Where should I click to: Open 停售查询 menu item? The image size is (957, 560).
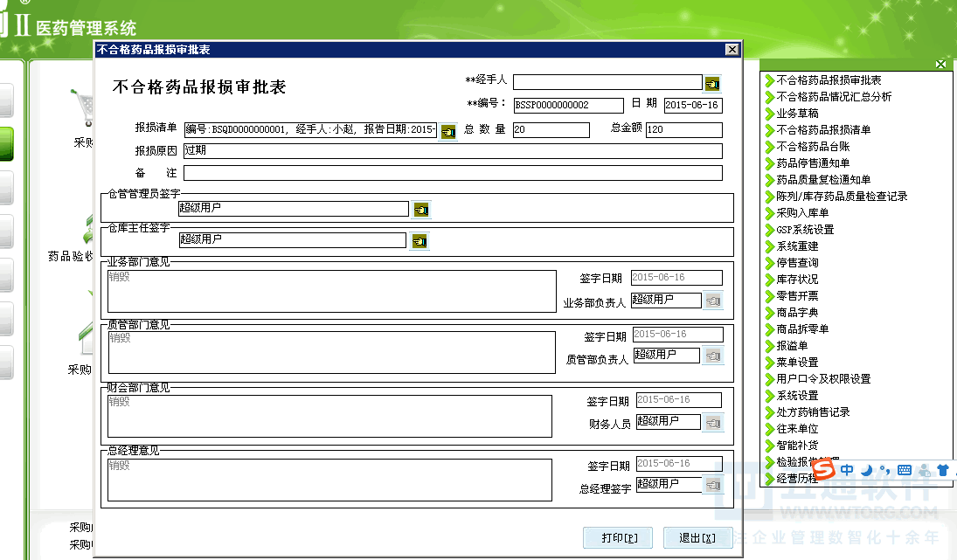797,262
